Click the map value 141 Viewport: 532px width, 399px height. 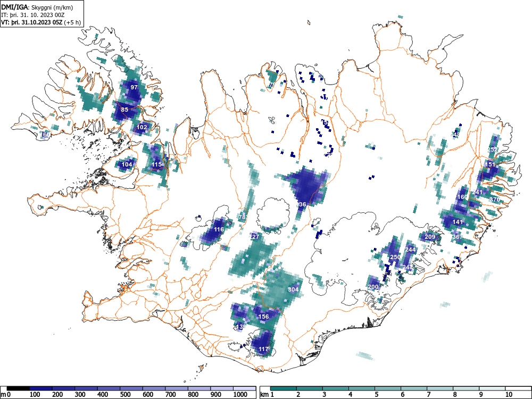[x=458, y=222]
